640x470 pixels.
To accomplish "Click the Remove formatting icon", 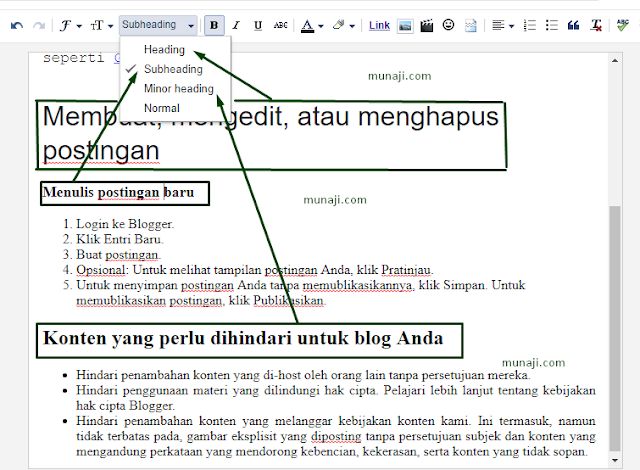I will pos(596,26).
